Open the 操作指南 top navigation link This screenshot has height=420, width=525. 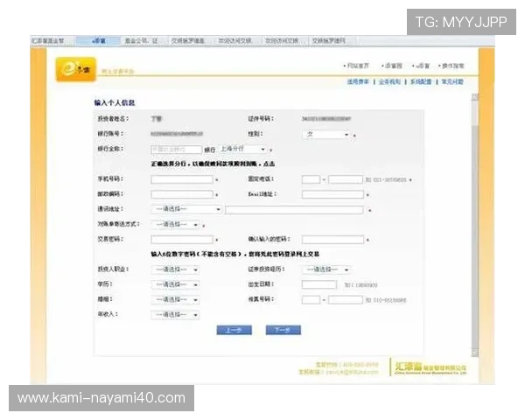[x=453, y=66]
